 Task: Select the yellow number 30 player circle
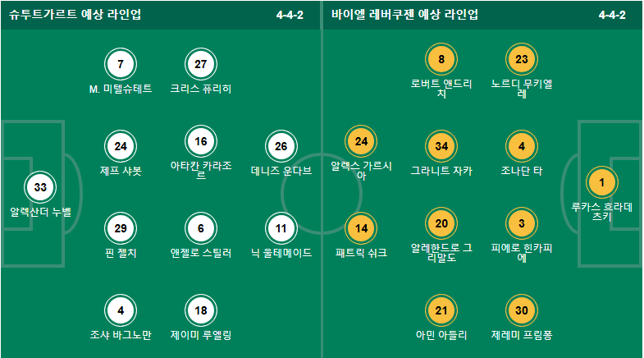[x=522, y=310]
